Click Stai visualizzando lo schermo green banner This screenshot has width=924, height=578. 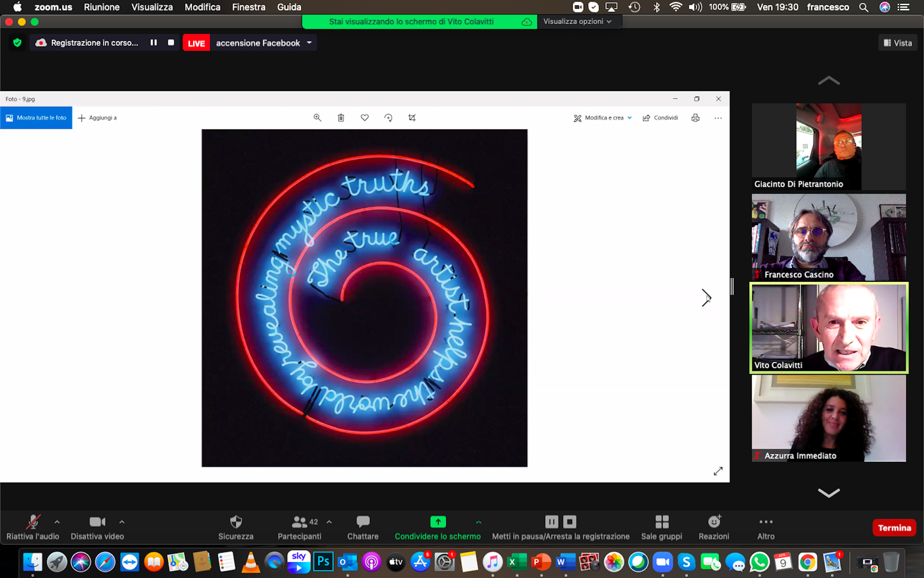click(419, 21)
